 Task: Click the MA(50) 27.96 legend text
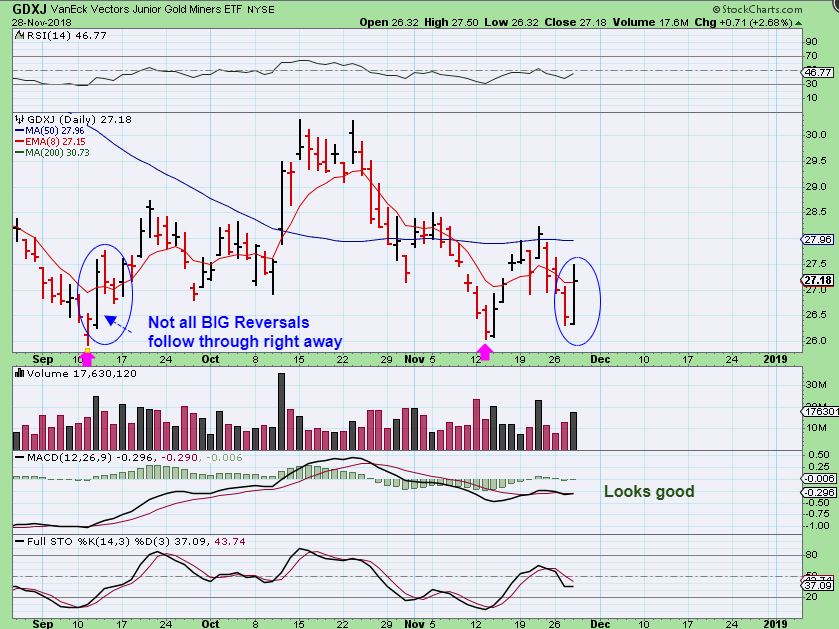55,131
